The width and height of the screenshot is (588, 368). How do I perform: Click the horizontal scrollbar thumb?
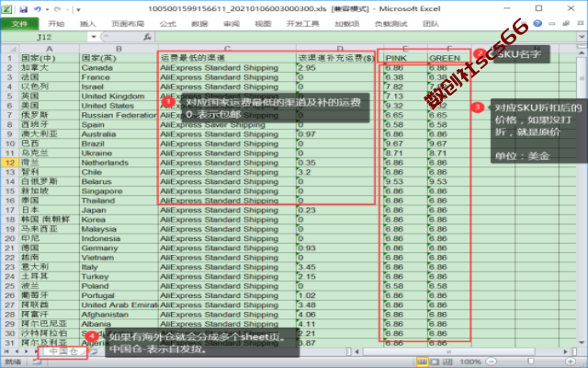coord(449,351)
